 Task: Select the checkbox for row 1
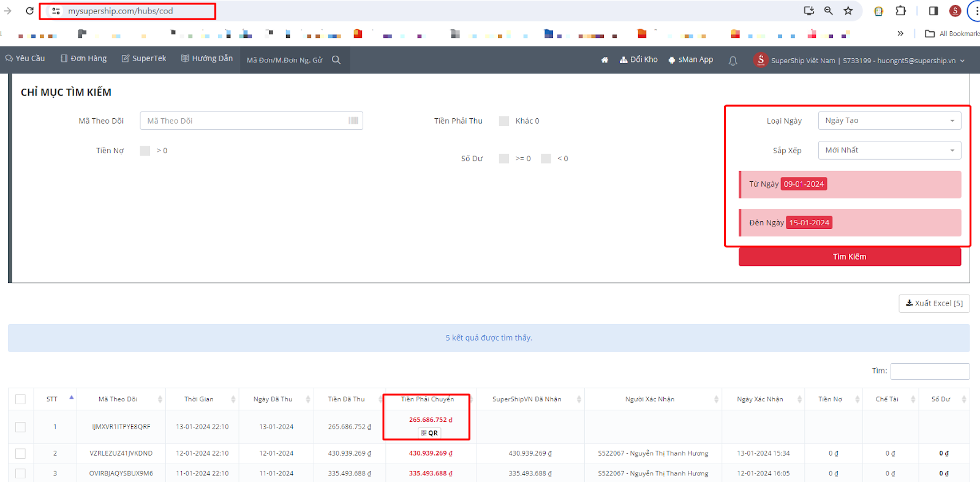click(20, 427)
